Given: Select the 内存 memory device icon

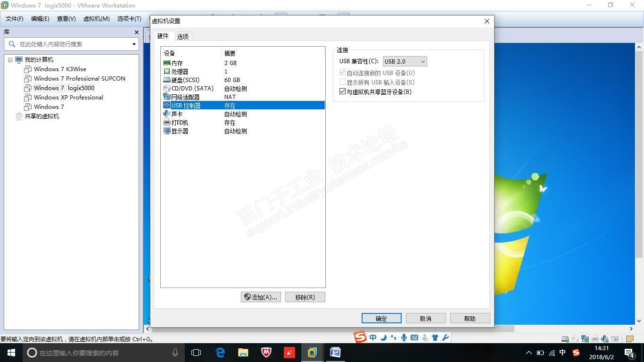Looking at the screenshot, I should 166,63.
